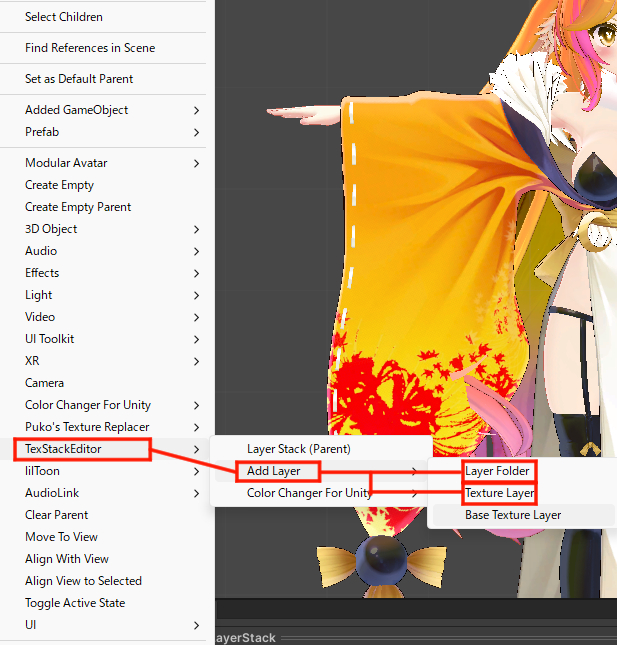Select Camera from the context menu
The image size is (617, 645).
pyautogui.click(x=44, y=383)
